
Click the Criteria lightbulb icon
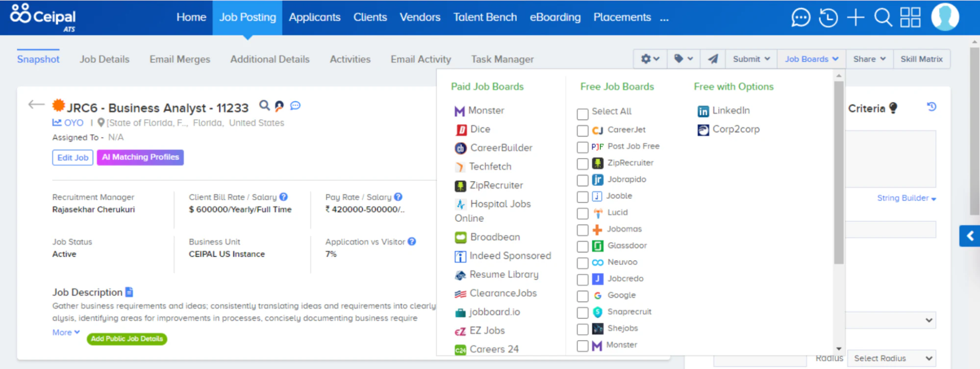click(x=893, y=108)
